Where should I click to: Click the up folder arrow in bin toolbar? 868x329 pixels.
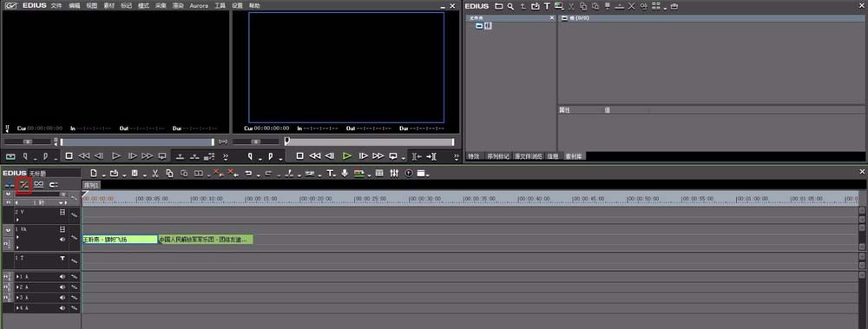pos(523,6)
